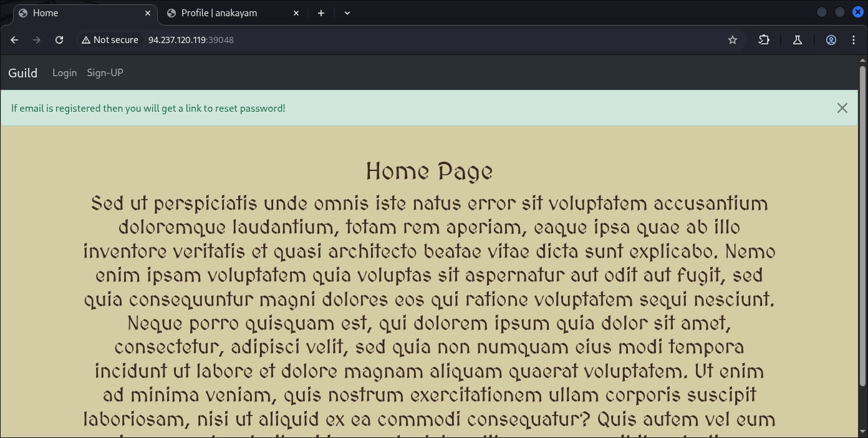
Task: Open the Extensions puzzle icon
Action: tap(764, 40)
